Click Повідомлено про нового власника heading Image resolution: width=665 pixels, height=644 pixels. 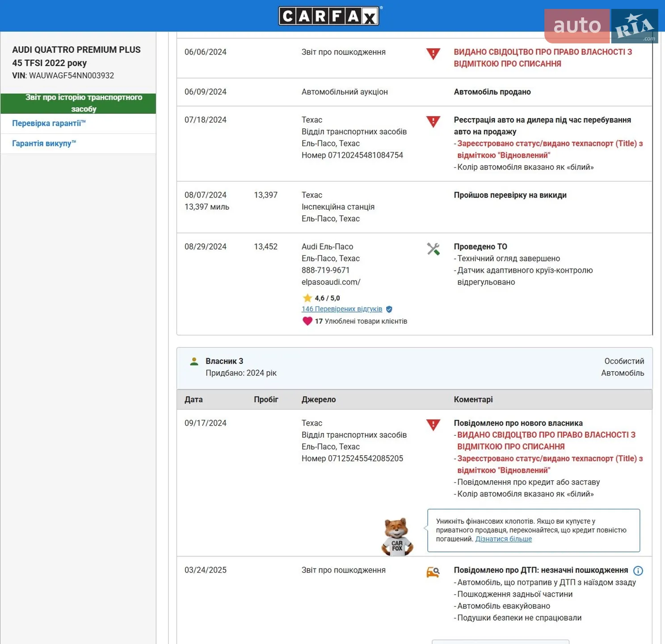518,423
